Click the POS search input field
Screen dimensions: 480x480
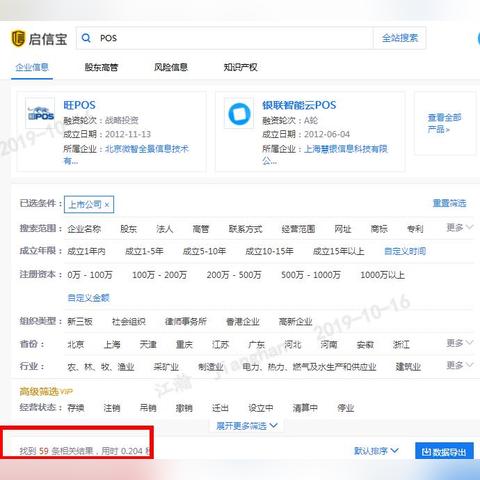225,38
